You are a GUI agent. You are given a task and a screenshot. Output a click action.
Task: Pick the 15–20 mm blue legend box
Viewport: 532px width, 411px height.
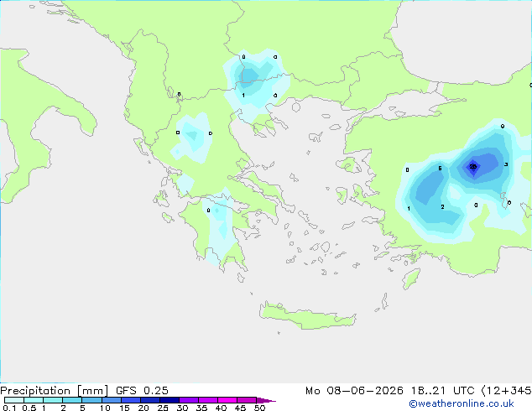[x=131, y=400]
